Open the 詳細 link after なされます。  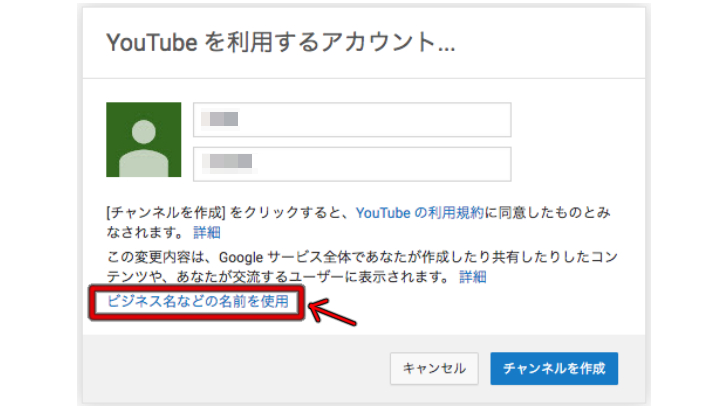click(207, 232)
